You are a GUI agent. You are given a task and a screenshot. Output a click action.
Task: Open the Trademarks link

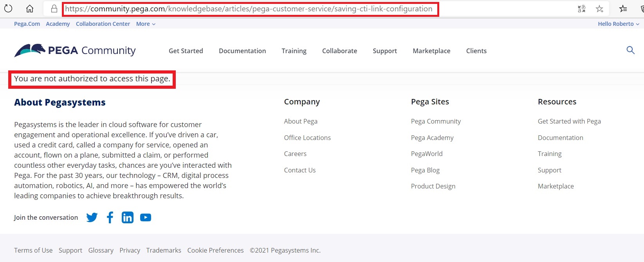click(x=164, y=250)
